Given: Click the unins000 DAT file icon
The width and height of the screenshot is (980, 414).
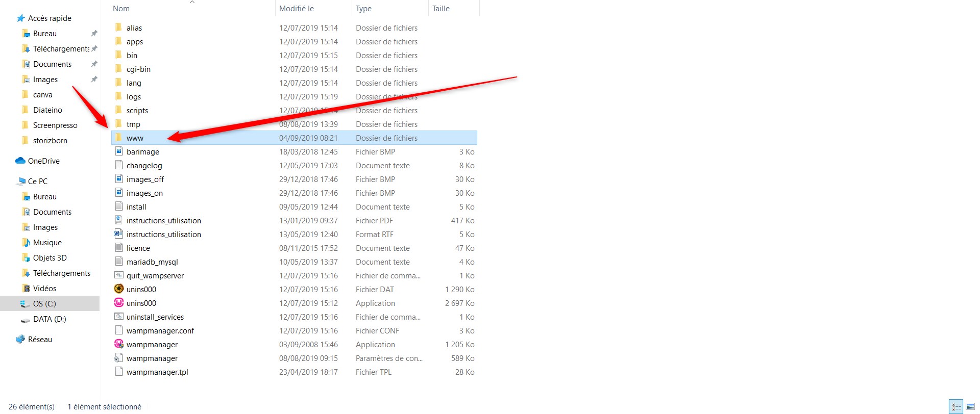Looking at the screenshot, I should (118, 289).
